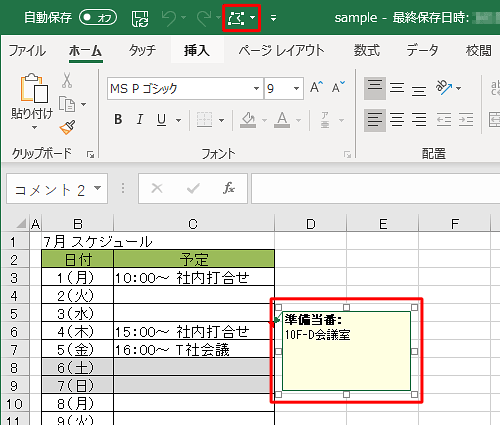500x425 pixels.
Task: Open the データ tab
Action: coord(422,51)
